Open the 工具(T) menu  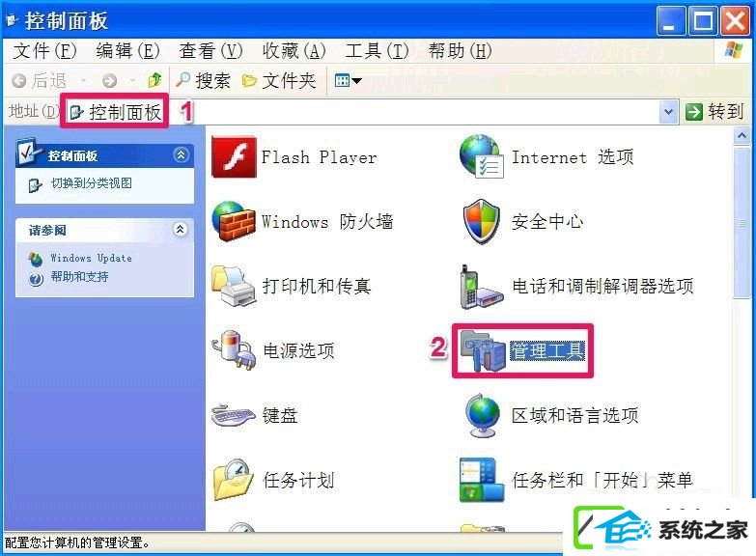tap(377, 50)
